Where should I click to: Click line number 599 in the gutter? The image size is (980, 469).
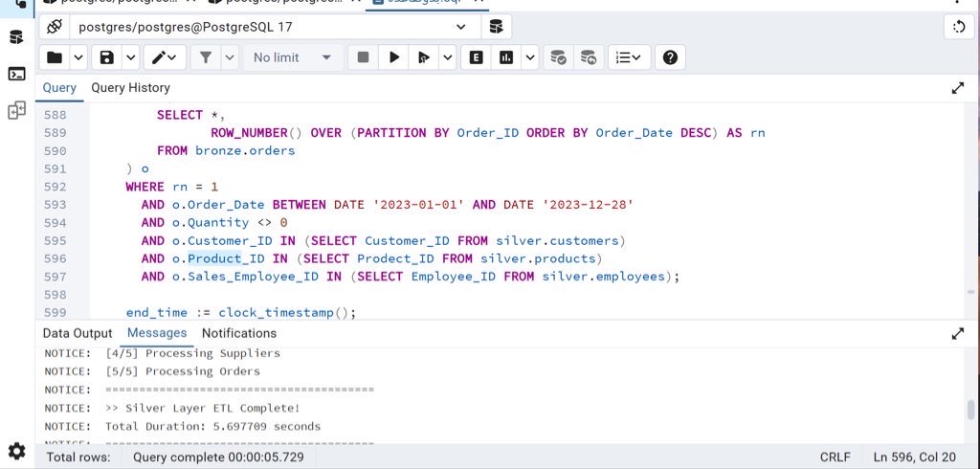click(55, 313)
